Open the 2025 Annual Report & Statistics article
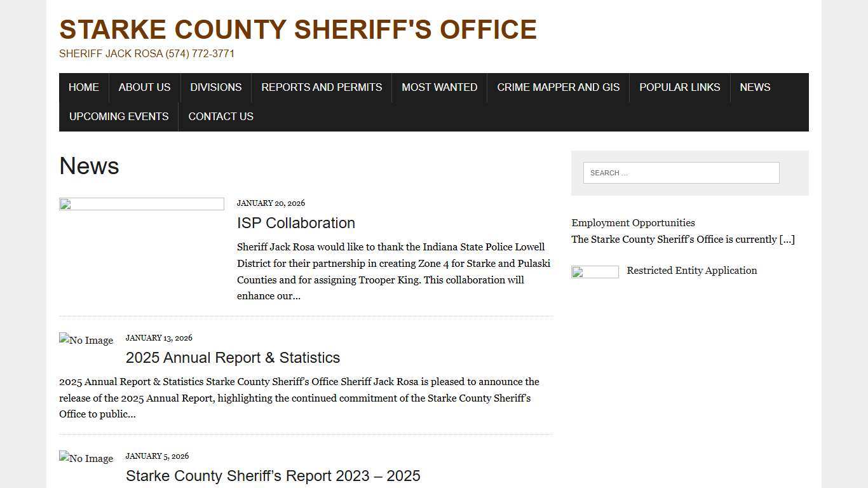 pos(233,358)
